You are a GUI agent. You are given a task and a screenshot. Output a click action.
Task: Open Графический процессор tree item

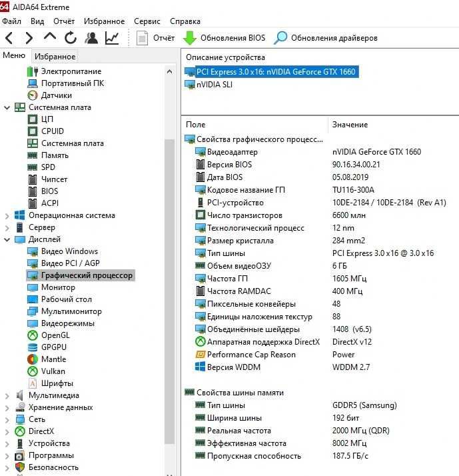click(81, 275)
